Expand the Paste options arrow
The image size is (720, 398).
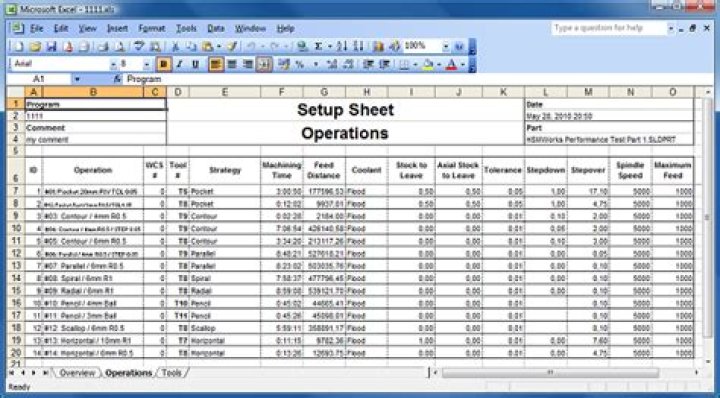[x=219, y=46]
